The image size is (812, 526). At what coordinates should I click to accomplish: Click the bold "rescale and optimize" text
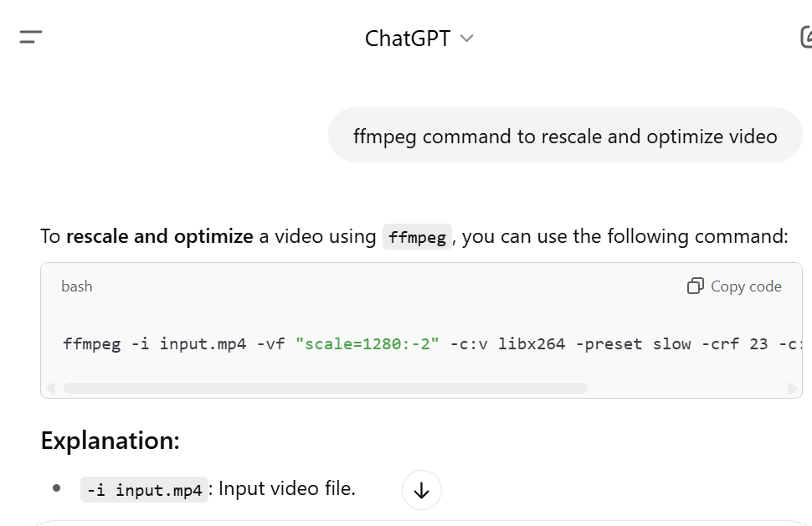160,236
